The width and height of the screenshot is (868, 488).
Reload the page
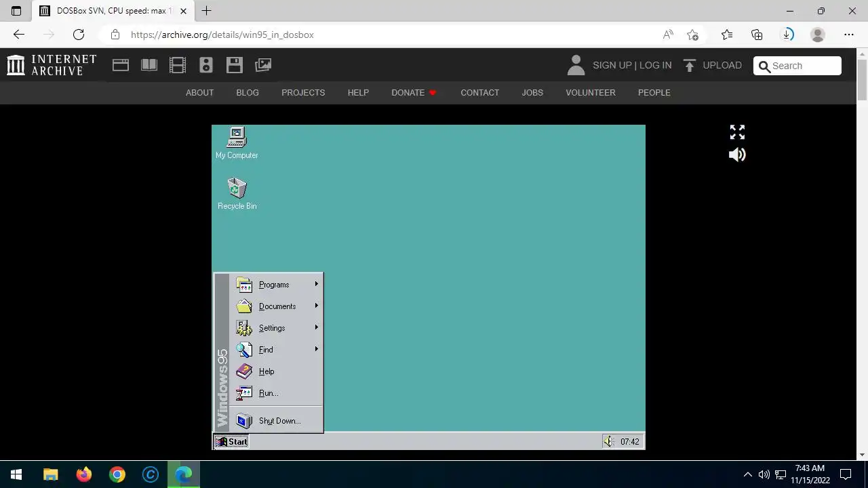pos(79,35)
